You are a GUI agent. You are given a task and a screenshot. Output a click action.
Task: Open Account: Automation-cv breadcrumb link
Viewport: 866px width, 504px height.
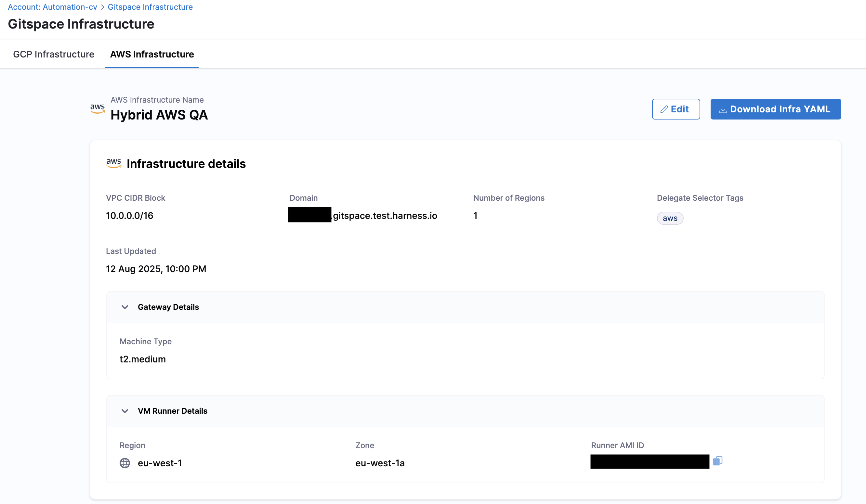[52, 7]
